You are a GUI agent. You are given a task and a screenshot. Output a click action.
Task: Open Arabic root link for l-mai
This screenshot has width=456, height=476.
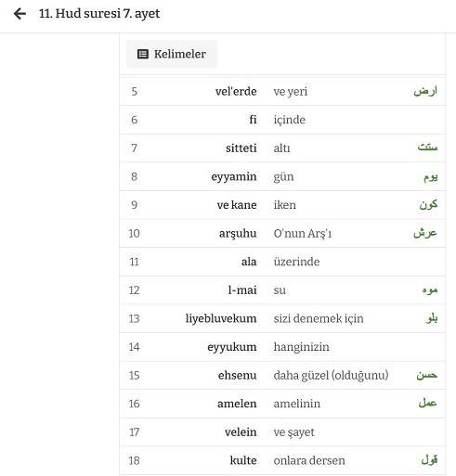[430, 289]
